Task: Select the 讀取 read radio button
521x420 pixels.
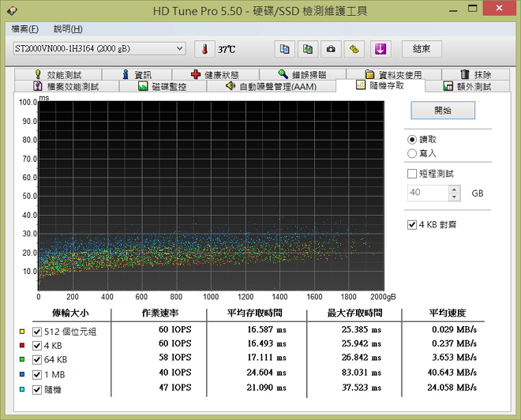Action: click(412, 140)
